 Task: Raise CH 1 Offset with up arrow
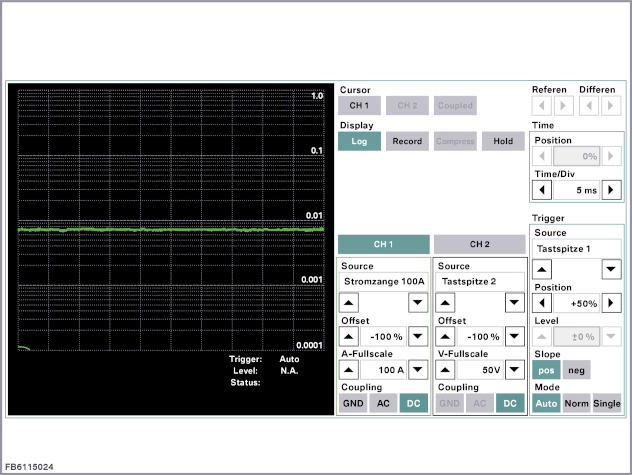pyautogui.click(x=349, y=336)
